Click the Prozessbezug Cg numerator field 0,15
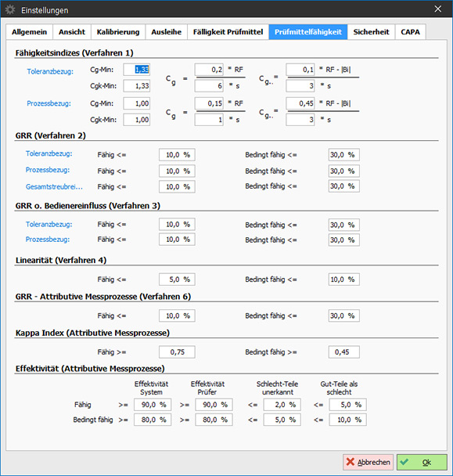 209,103
